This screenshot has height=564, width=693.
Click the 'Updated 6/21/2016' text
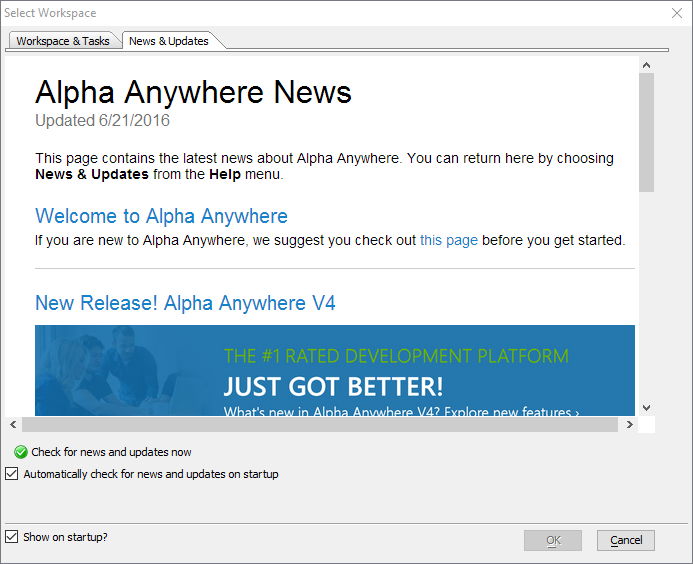point(103,120)
